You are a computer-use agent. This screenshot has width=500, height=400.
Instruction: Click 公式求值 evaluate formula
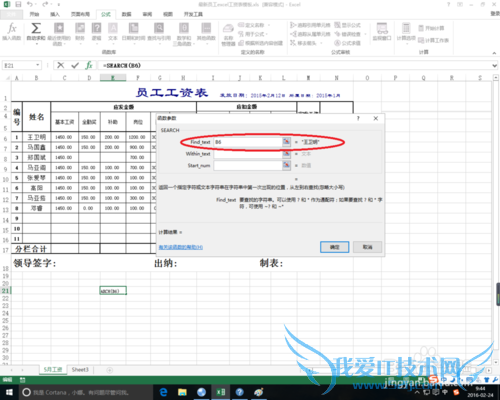[347, 43]
